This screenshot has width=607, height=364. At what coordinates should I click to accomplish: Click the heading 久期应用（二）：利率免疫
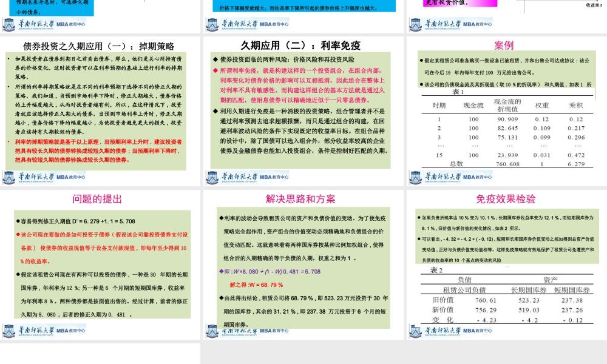coord(302,44)
